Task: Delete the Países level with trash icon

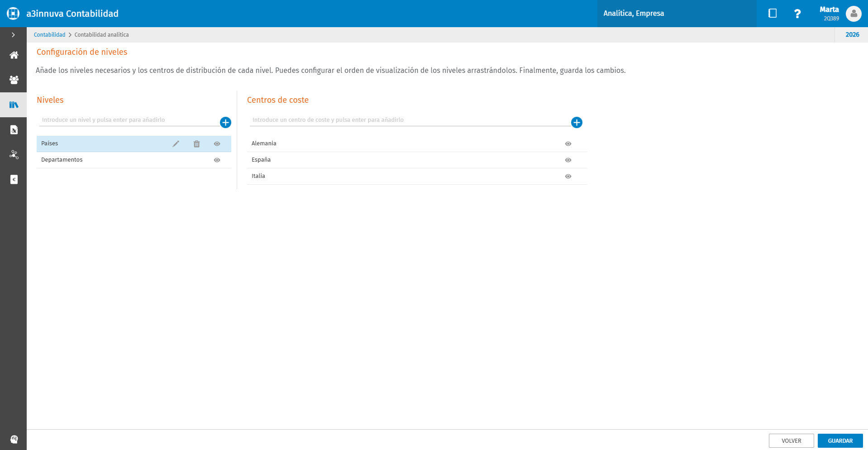Action: (x=196, y=144)
